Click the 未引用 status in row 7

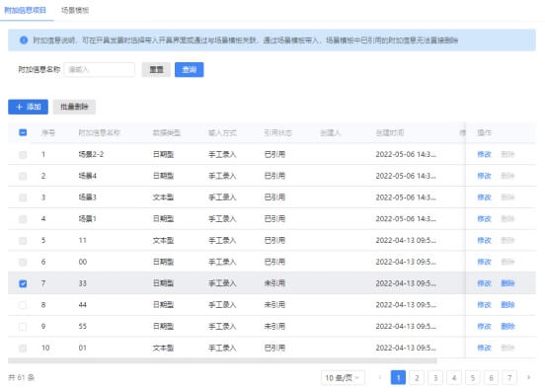274,283
